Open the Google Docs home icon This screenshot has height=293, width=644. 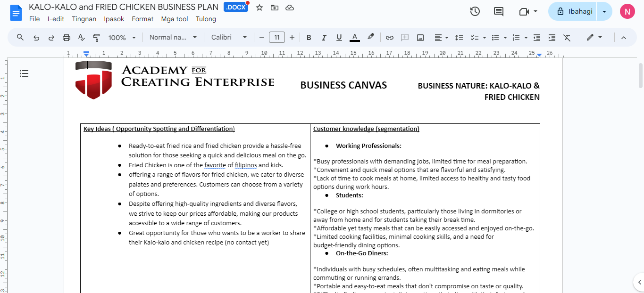(x=16, y=12)
